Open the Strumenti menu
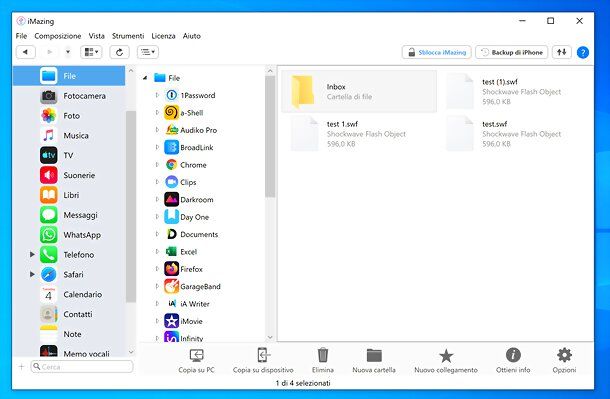This screenshot has height=399, width=610. point(128,36)
